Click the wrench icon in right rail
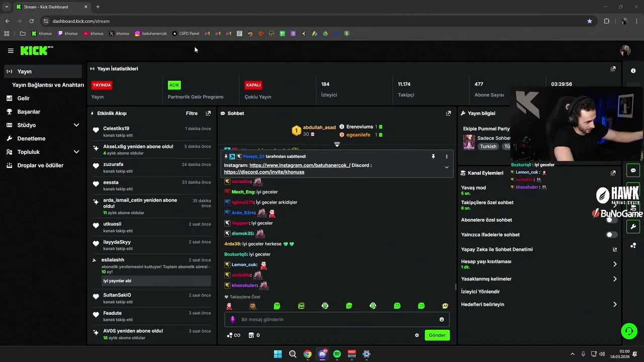The image size is (644, 362). coord(633,227)
